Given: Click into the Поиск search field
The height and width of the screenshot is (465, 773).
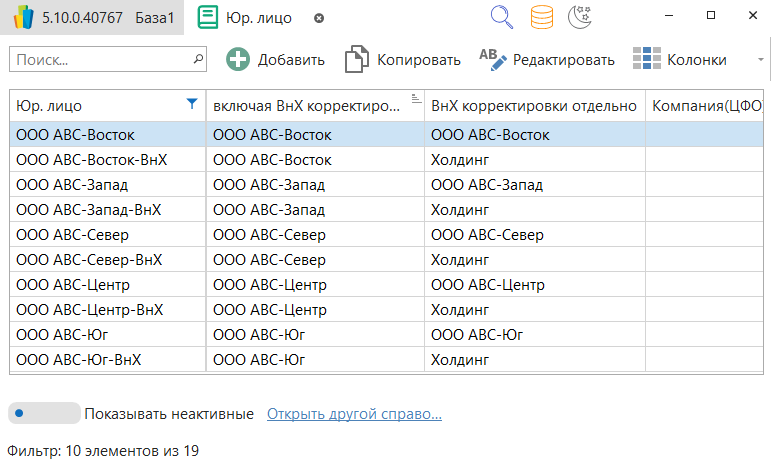Looking at the screenshot, I should point(98,59).
